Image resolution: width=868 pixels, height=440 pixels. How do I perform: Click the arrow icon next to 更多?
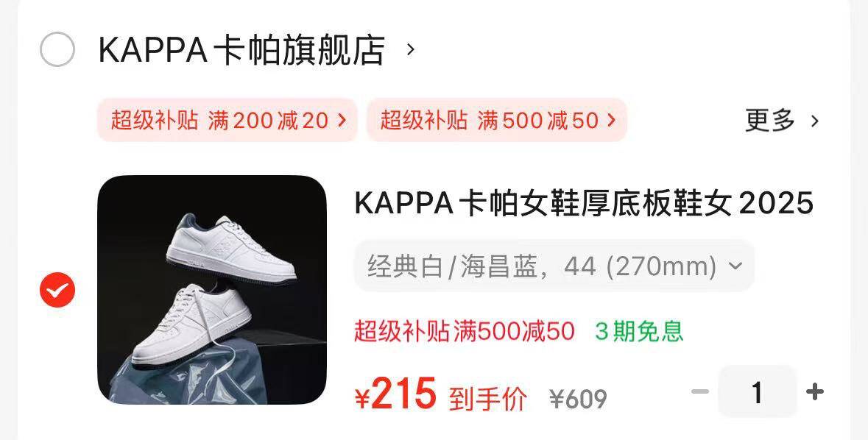point(815,121)
